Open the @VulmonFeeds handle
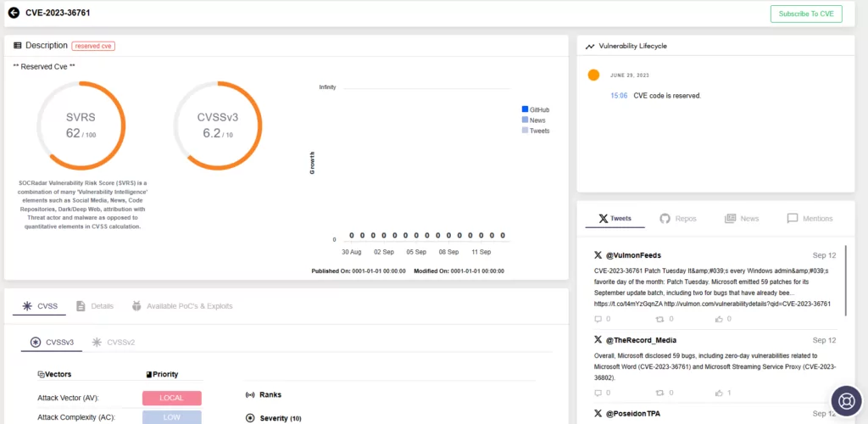Viewport: 868px width, 424px height. (x=633, y=255)
